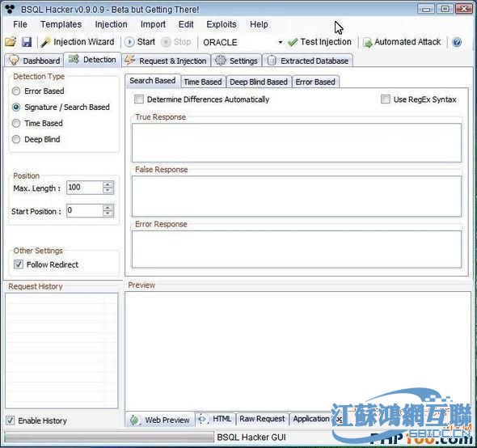477x448 pixels.
Task: Choose Error Based detection type radio
Action: tap(16, 91)
